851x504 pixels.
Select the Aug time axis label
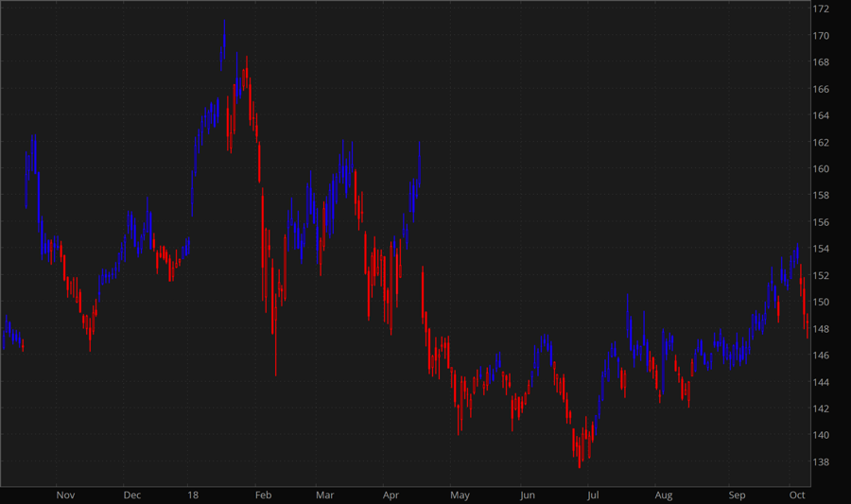coord(664,495)
